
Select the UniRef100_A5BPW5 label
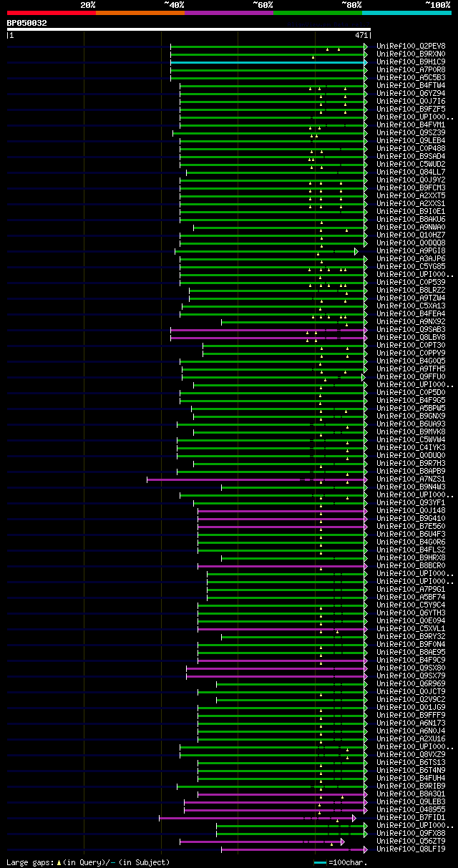click(x=411, y=409)
